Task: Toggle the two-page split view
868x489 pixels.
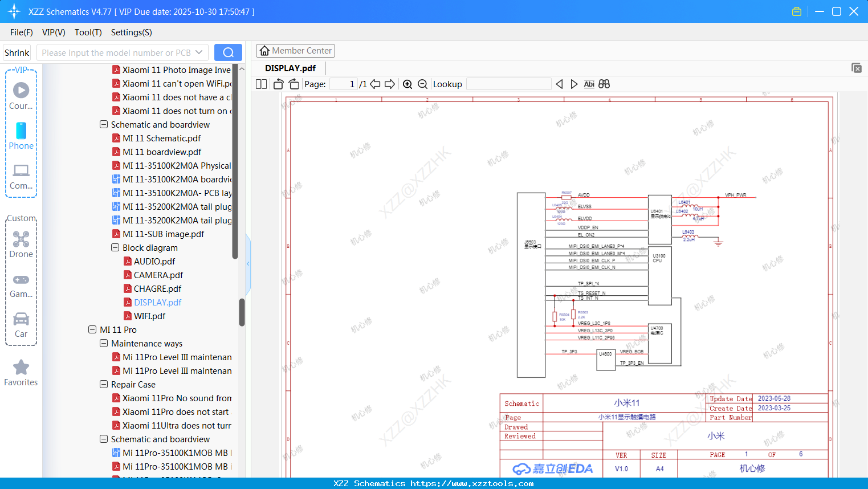Action: (x=261, y=84)
